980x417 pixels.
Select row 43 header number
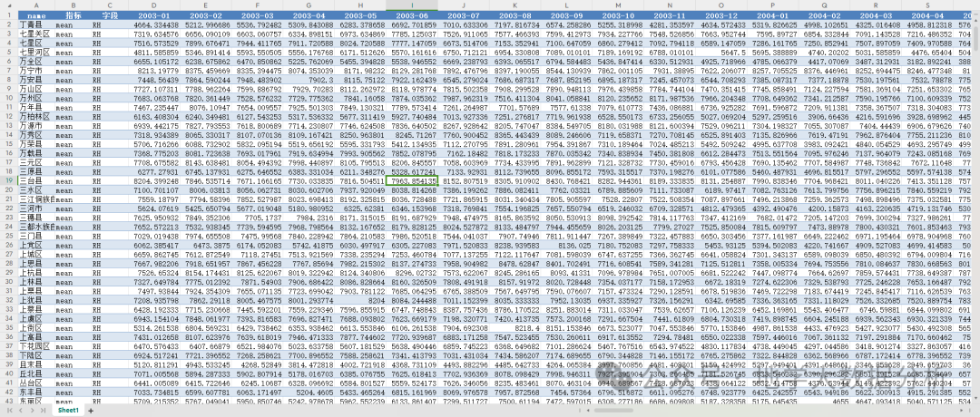pyautogui.click(x=9, y=401)
